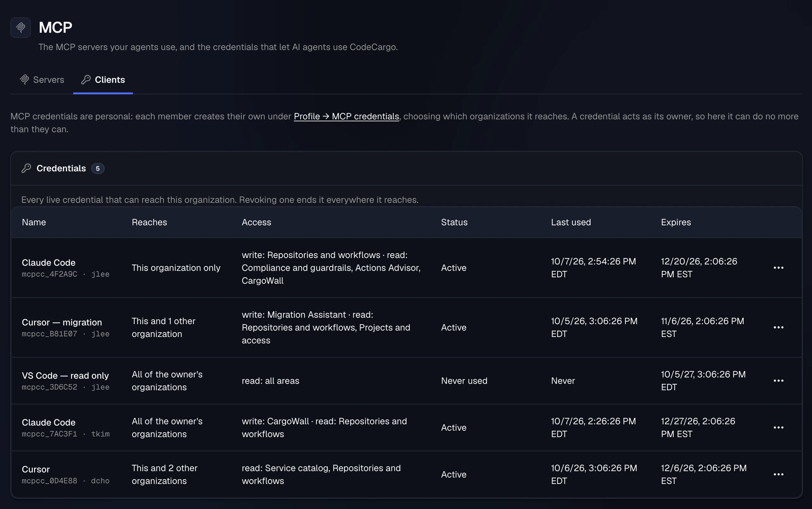The image size is (812, 509).
Task: Open actions menu for Cursor — migration row
Action: [x=778, y=327]
